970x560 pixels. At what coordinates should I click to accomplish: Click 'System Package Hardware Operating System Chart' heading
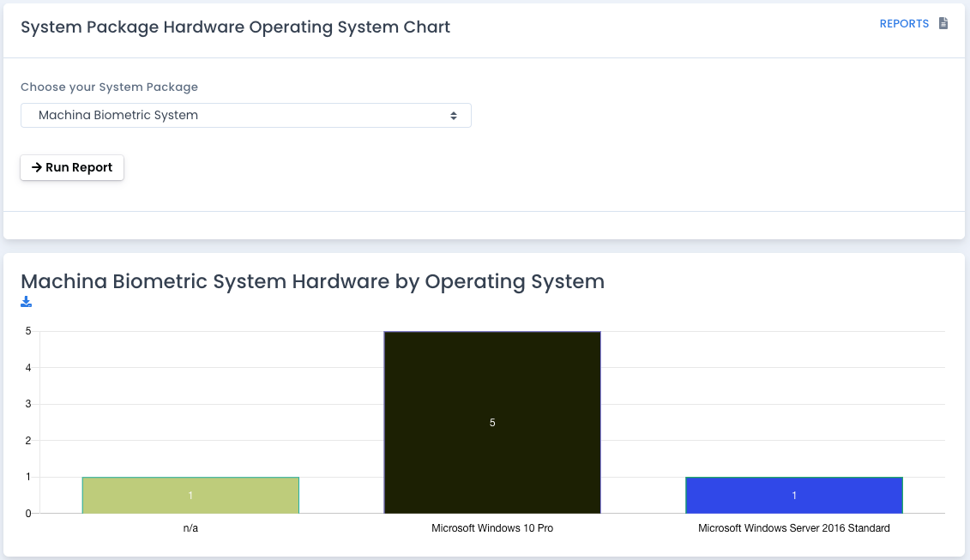pyautogui.click(x=236, y=27)
